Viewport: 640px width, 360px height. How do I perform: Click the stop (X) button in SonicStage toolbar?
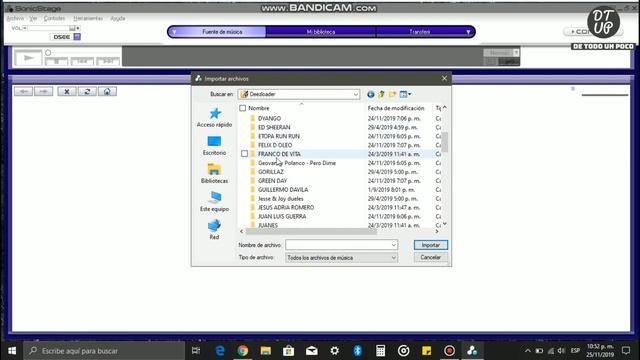pos(67,91)
